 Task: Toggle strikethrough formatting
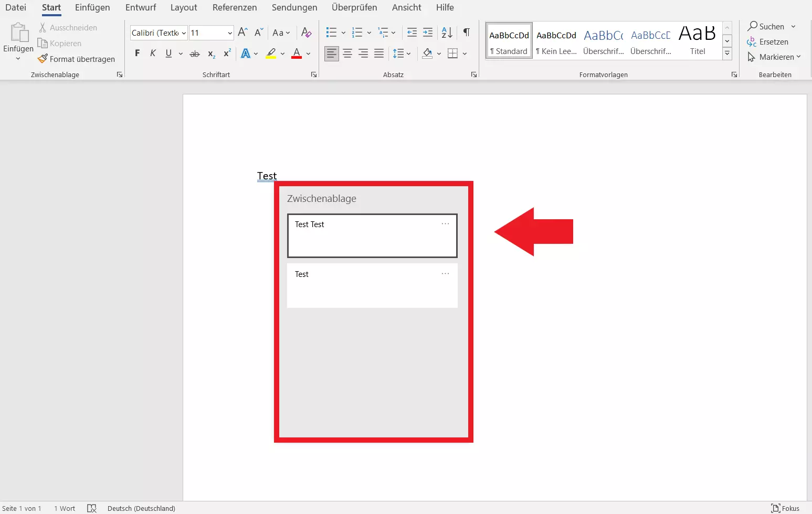click(x=195, y=53)
